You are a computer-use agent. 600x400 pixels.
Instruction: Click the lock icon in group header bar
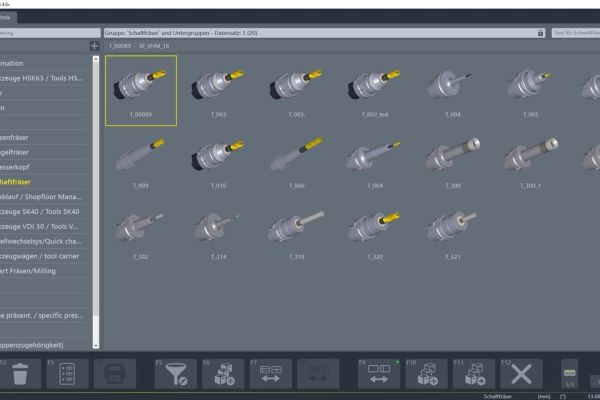[x=540, y=33]
